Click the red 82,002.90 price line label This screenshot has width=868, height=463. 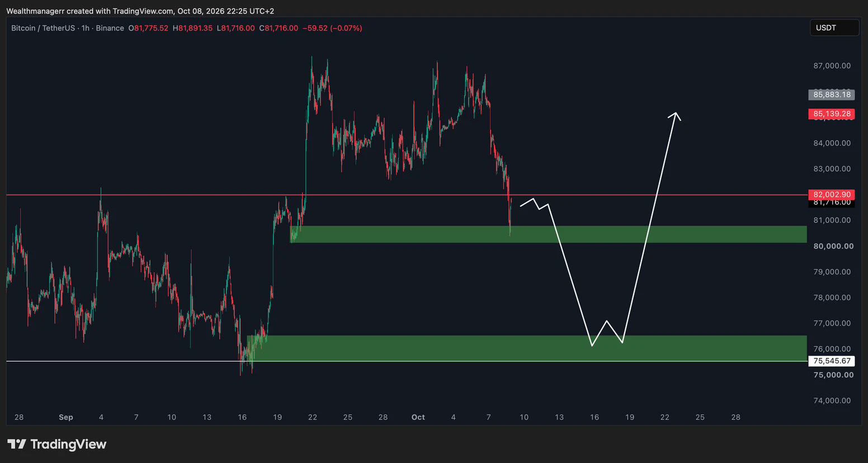tap(832, 195)
